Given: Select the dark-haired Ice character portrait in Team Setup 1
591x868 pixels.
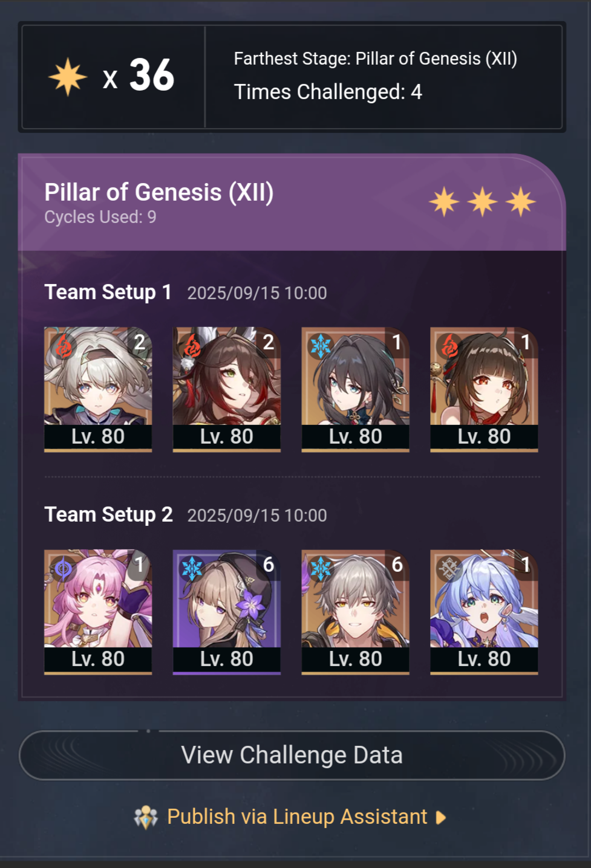Looking at the screenshot, I should (x=356, y=389).
